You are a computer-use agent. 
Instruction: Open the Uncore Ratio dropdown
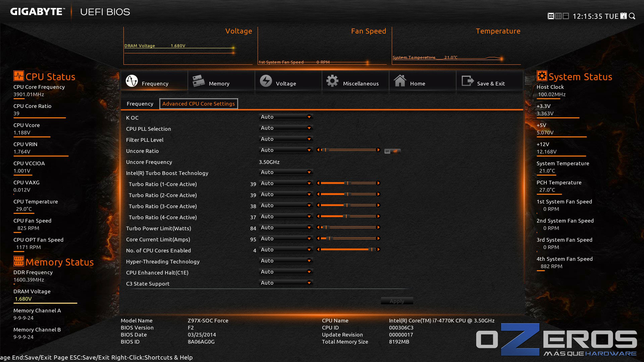286,150
